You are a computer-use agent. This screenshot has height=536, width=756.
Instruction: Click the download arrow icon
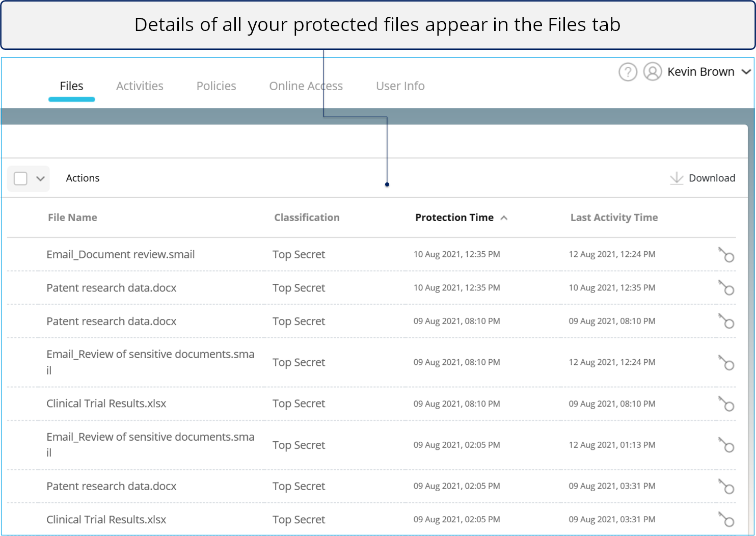pos(676,178)
